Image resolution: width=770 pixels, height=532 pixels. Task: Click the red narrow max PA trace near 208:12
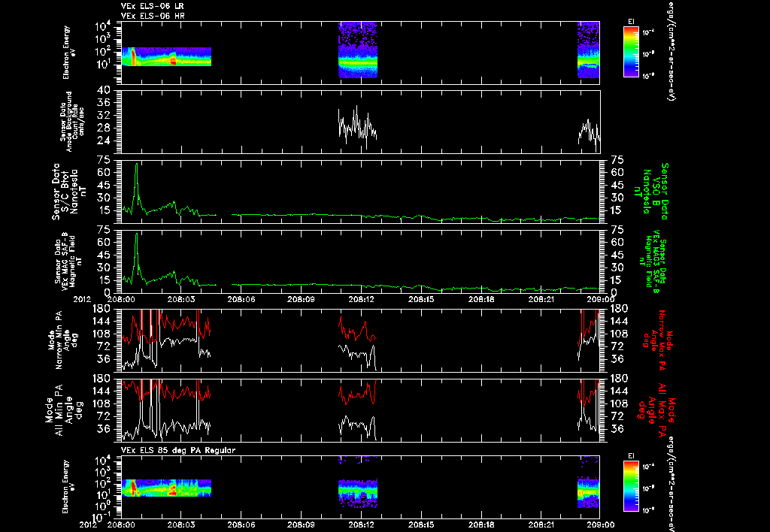(357, 330)
